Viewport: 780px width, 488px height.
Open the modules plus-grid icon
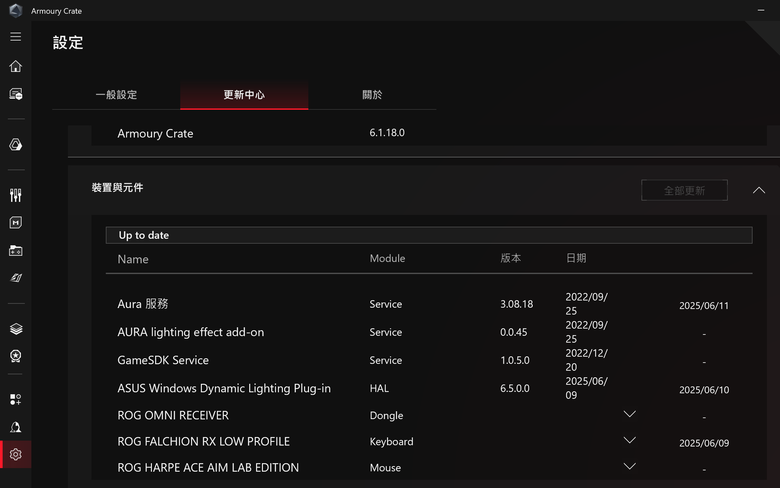(15, 399)
